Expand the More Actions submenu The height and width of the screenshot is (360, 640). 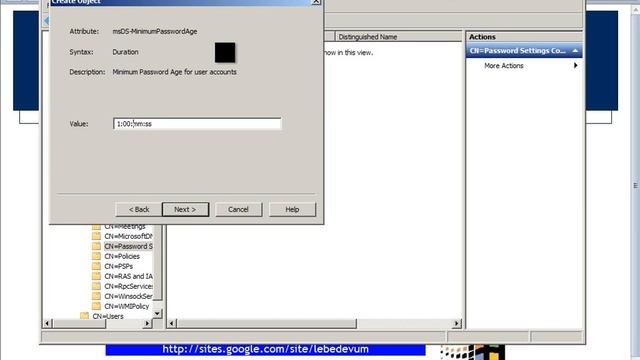point(524,66)
